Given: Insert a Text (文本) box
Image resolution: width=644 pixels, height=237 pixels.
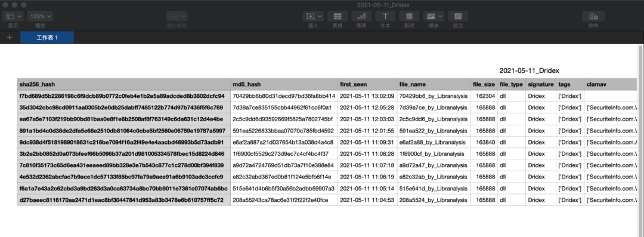Looking at the screenshot, I should pyautogui.click(x=385, y=17).
